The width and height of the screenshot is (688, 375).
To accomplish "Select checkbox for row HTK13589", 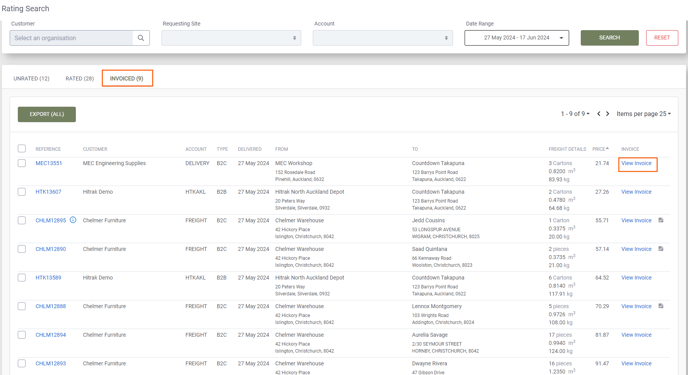I will tap(22, 278).
